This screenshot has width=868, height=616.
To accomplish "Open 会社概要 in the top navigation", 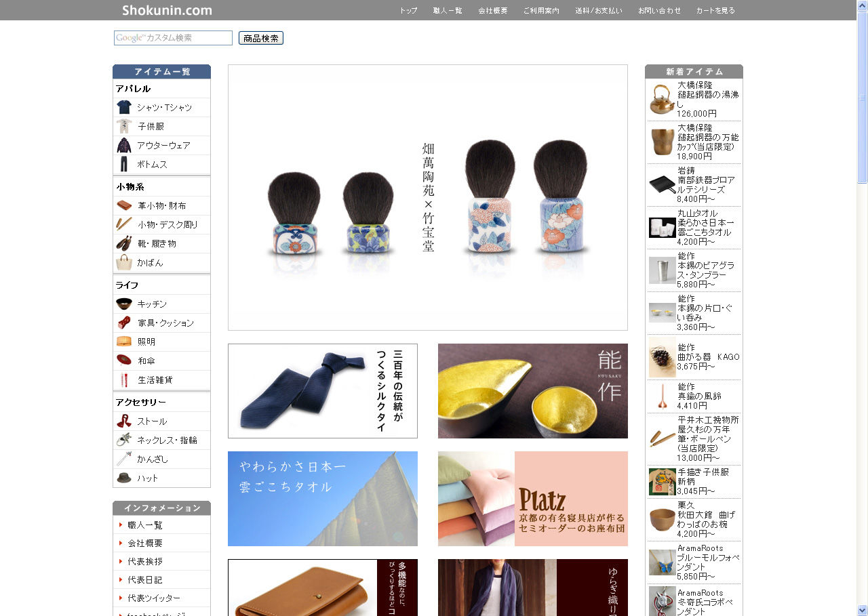I will 493,11.
